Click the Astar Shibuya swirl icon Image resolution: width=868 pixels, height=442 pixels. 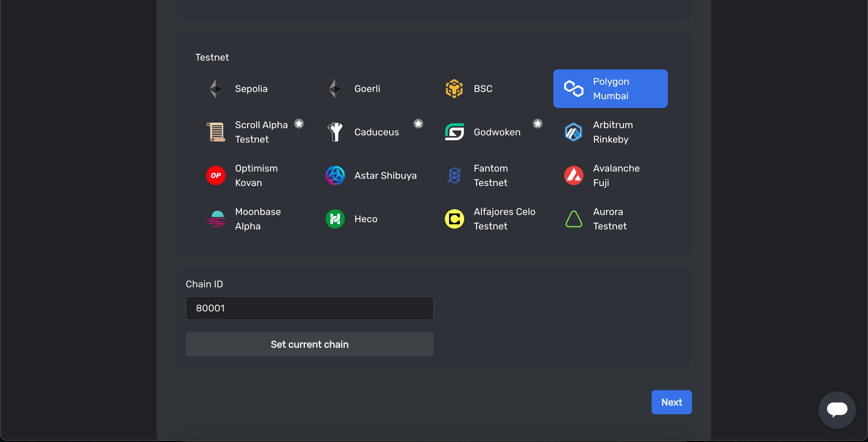[x=335, y=176]
